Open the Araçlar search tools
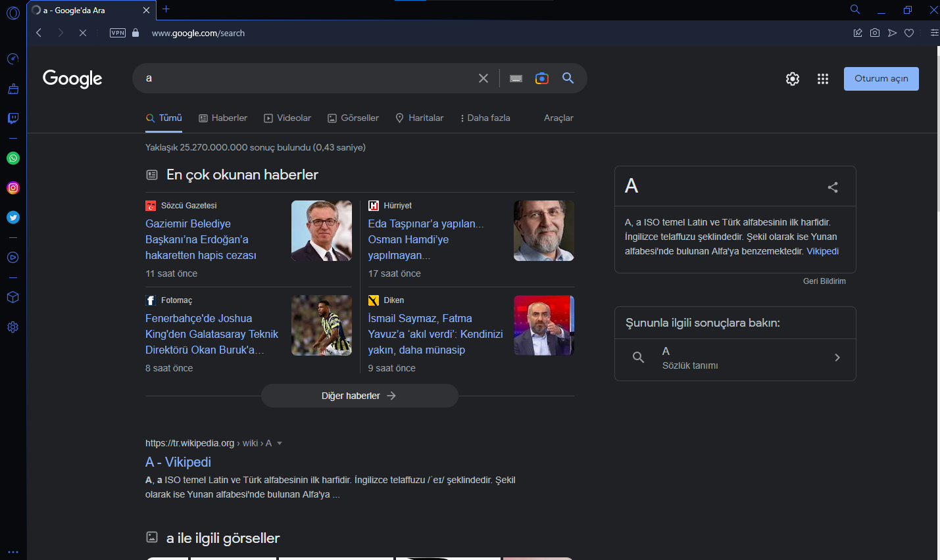940x560 pixels. click(558, 118)
